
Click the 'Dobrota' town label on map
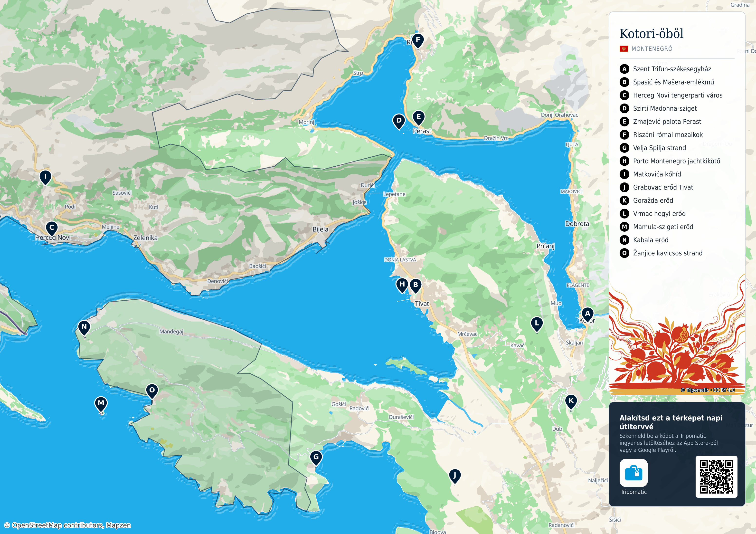click(x=577, y=224)
